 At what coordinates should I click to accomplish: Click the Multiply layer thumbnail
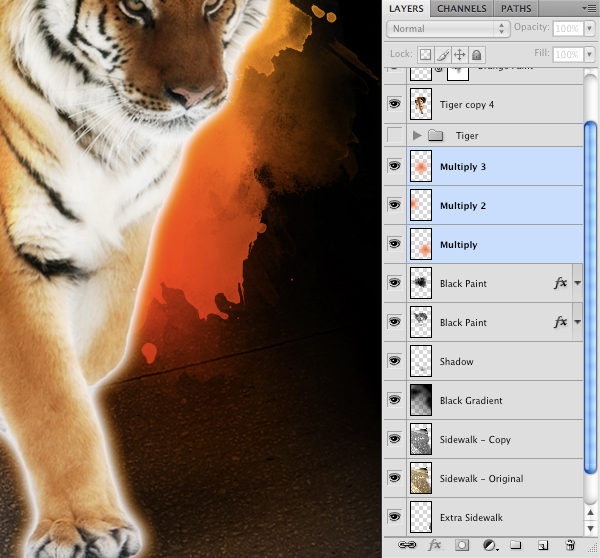(x=421, y=244)
